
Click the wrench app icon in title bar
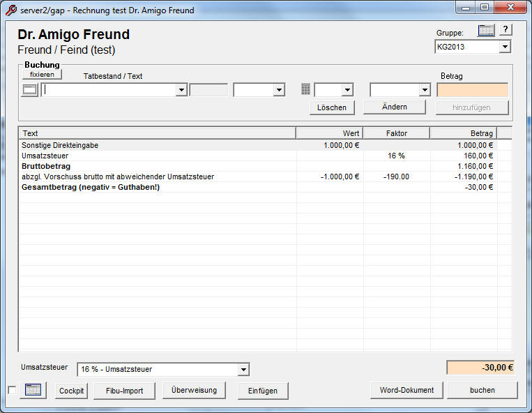10,10
